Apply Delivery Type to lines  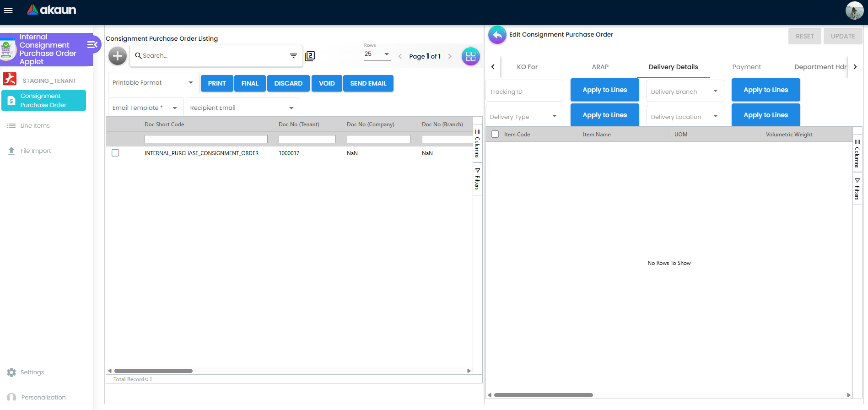(604, 115)
